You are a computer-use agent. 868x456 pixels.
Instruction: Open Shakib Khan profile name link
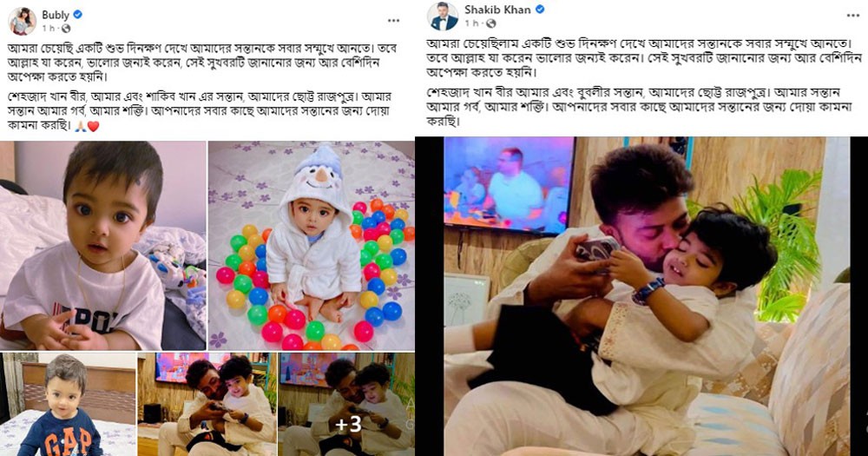click(x=497, y=10)
